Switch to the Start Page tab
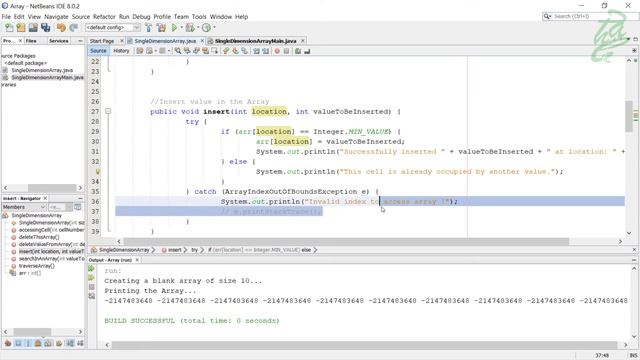 click(x=102, y=41)
